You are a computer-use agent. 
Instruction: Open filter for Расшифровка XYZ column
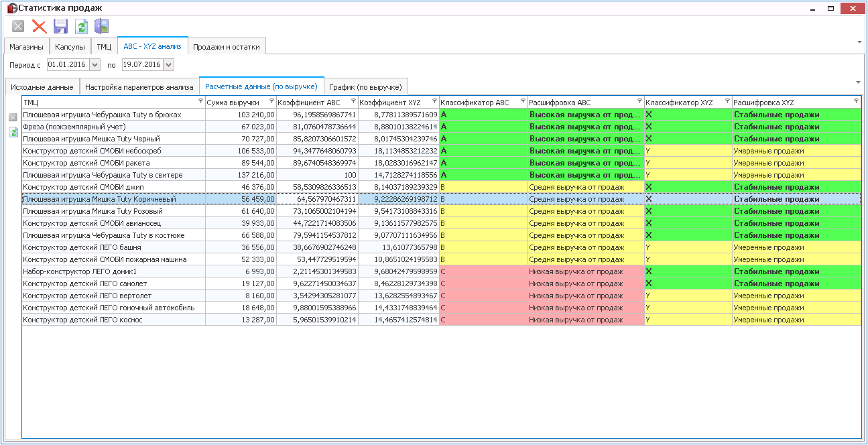856,101
